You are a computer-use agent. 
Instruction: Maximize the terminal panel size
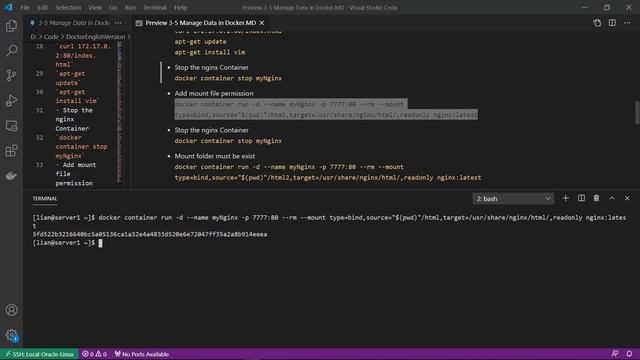[x=612, y=198]
